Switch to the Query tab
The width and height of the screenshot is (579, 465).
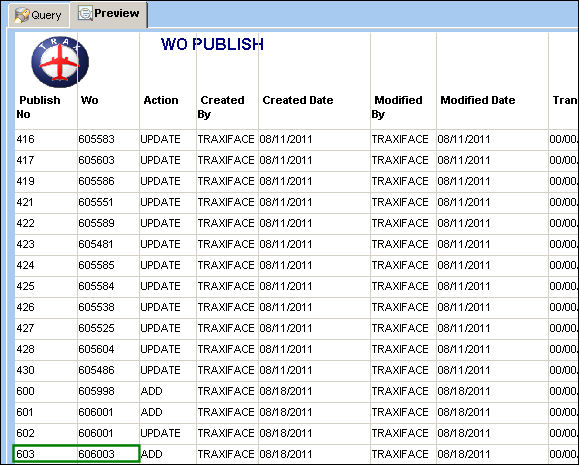(x=38, y=16)
